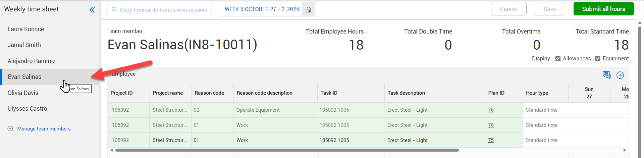Switch to Jamal Smith's time sheet
The image size is (644, 158).
click(x=24, y=45)
